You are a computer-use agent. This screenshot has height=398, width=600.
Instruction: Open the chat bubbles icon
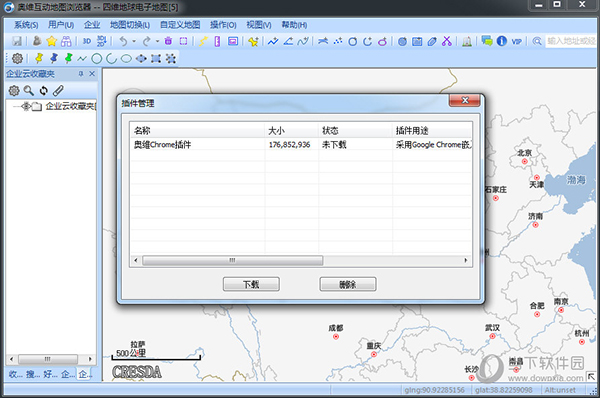point(487,41)
